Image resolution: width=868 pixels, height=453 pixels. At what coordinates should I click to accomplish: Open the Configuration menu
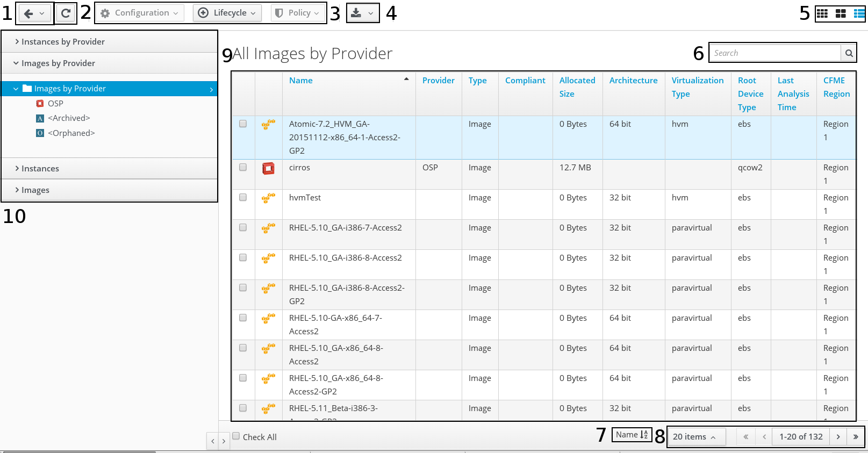coord(141,13)
